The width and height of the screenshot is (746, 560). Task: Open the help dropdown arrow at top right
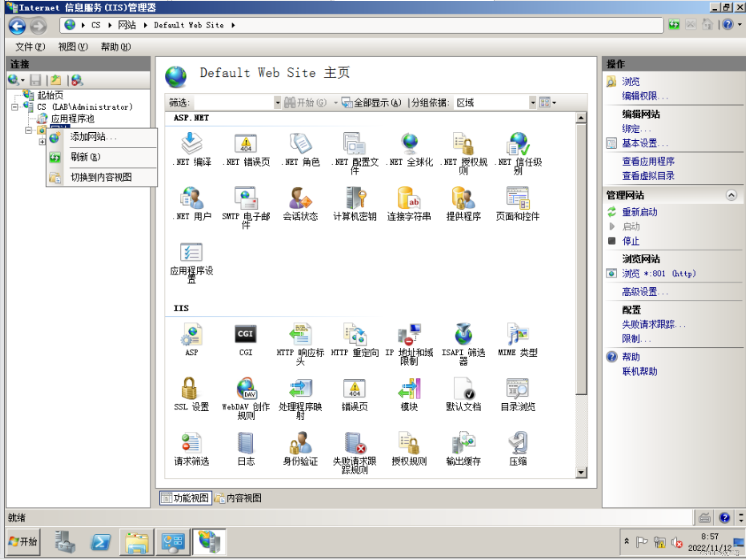click(x=740, y=25)
